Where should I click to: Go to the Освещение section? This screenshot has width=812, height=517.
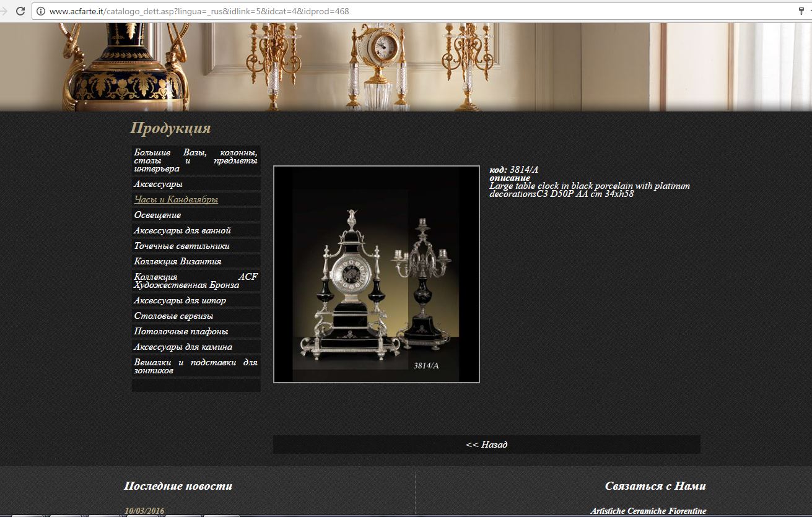tap(196, 215)
